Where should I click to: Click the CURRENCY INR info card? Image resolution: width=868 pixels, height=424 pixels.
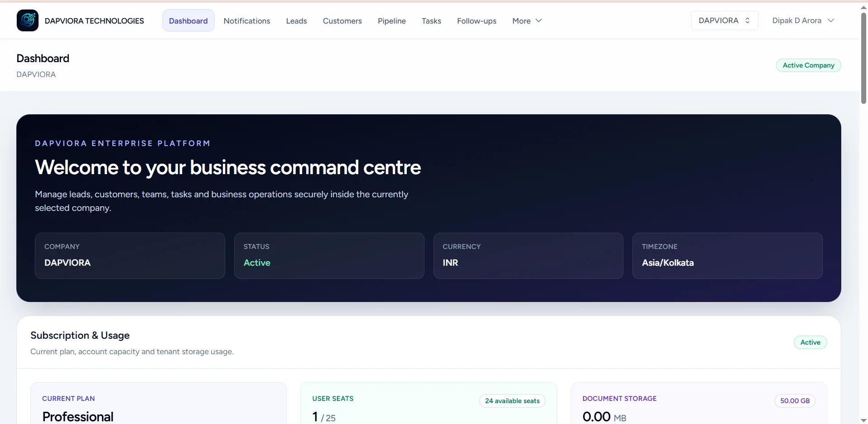pos(528,256)
